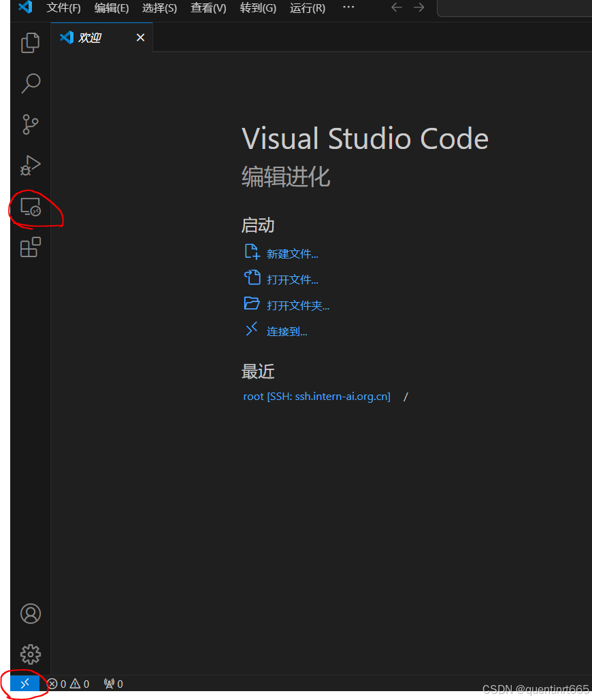Open the 文件(F) menu
Viewport: 592px width, 700px height.
pyautogui.click(x=63, y=8)
